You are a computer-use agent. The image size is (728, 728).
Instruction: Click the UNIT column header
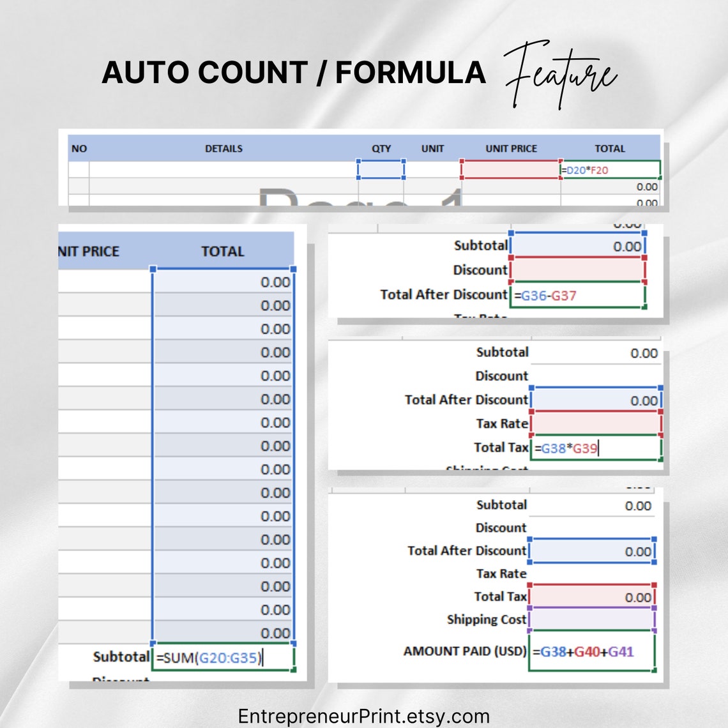click(x=433, y=148)
